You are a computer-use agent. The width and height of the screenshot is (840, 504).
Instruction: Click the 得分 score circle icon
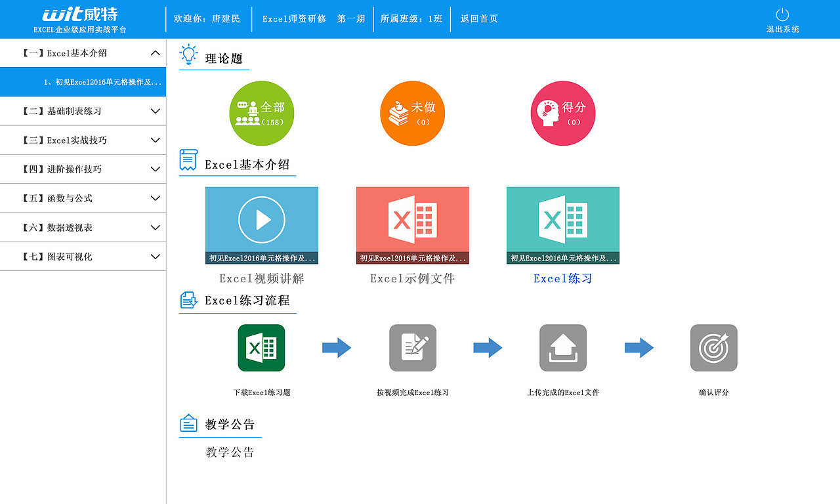[x=562, y=113]
